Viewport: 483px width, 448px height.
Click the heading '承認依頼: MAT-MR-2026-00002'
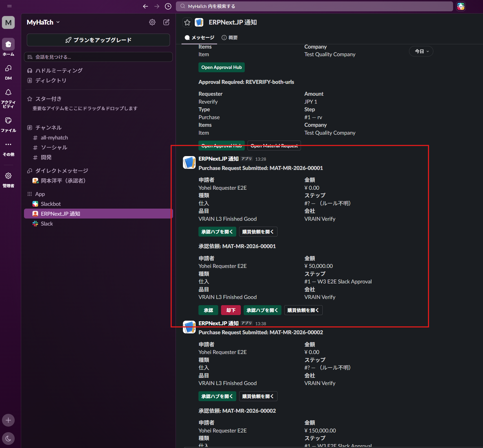pos(237,411)
